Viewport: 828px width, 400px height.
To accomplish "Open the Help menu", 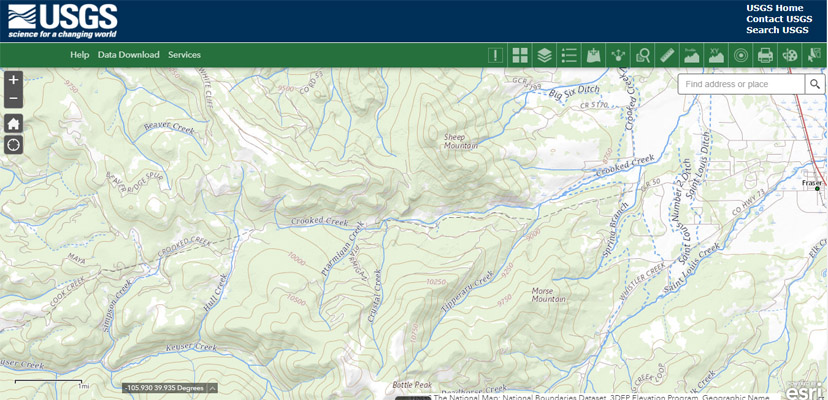I will pos(79,55).
